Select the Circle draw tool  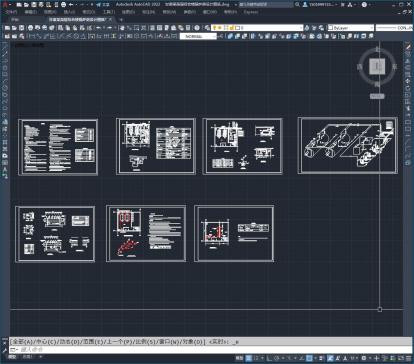tap(5, 88)
